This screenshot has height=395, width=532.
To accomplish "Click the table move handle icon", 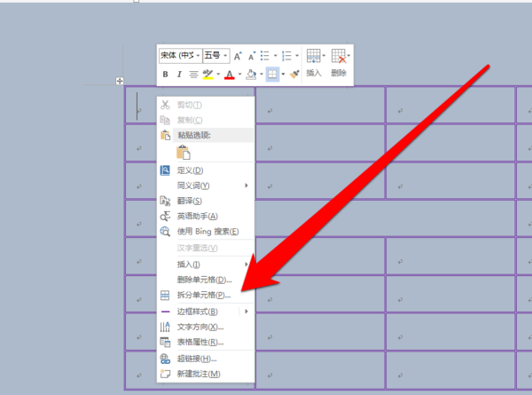I will (x=120, y=81).
